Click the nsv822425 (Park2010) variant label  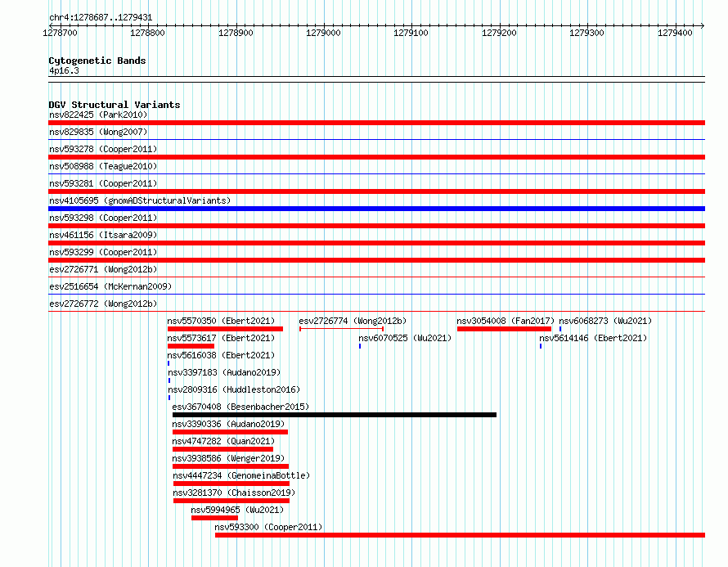pos(98,115)
